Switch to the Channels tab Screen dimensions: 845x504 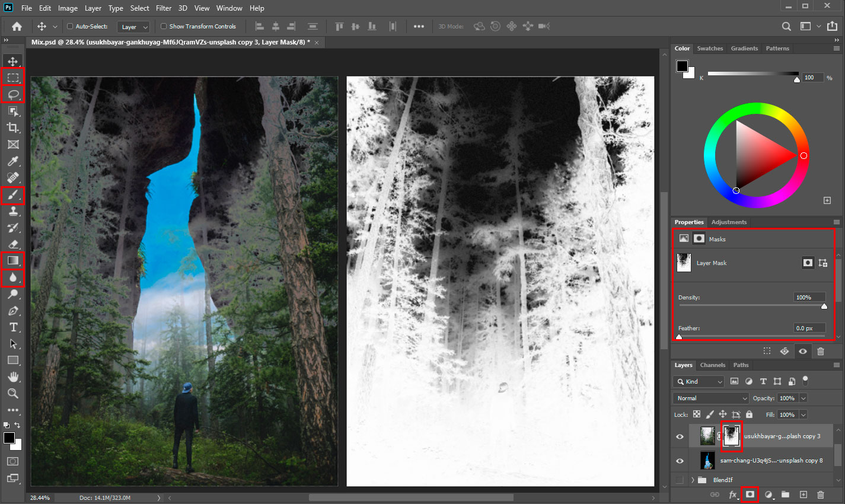tap(712, 365)
